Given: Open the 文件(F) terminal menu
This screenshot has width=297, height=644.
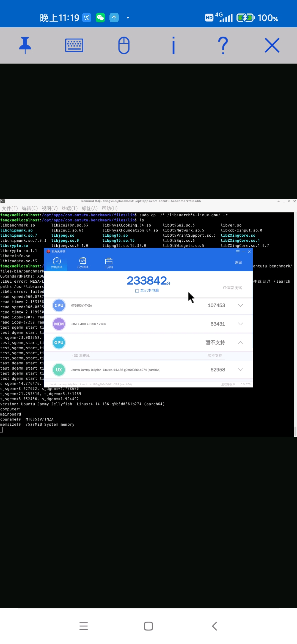Looking at the screenshot, I should coord(10,208).
